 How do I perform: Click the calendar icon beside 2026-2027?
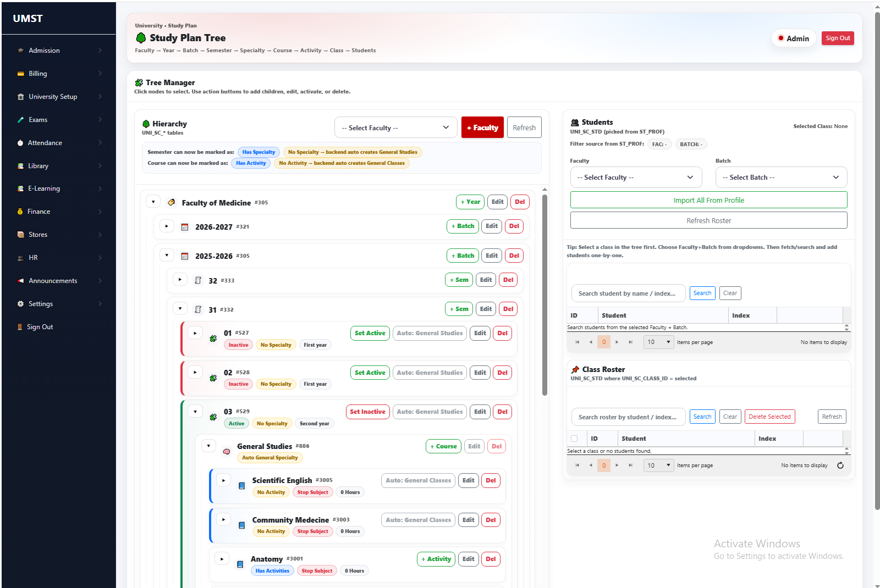(x=185, y=227)
